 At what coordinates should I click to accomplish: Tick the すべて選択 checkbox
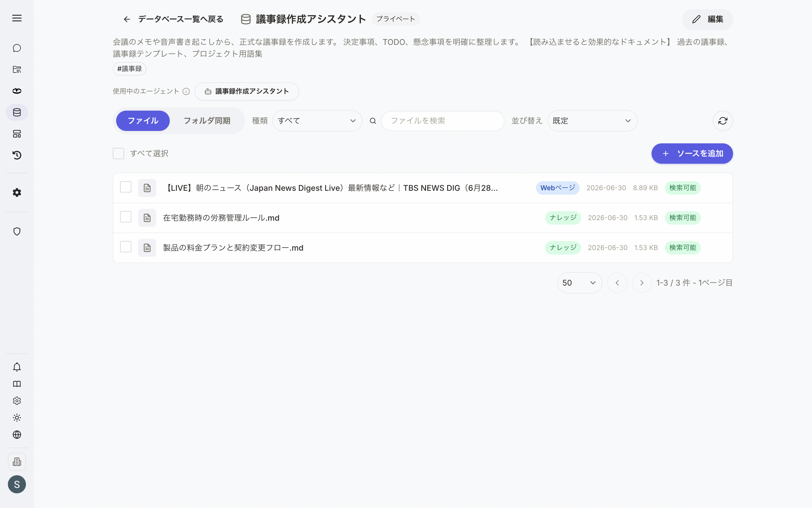[x=118, y=154]
